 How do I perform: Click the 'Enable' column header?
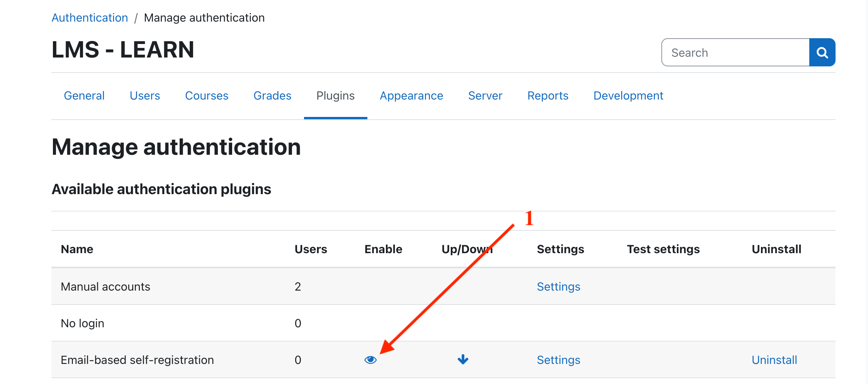click(x=383, y=249)
